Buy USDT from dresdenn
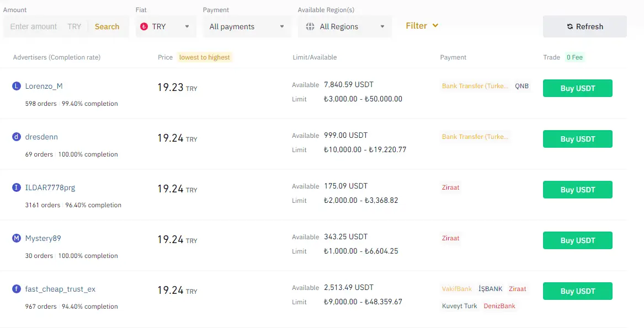The width and height of the screenshot is (644, 328). [x=577, y=139]
